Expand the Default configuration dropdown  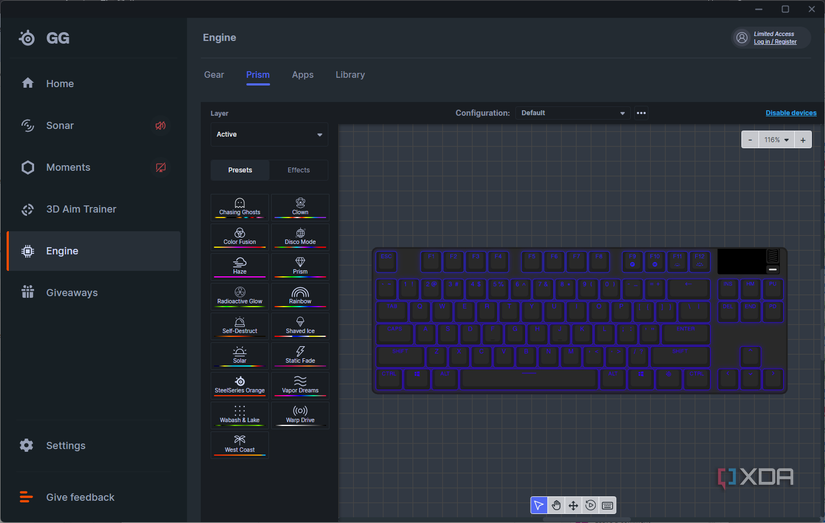click(573, 113)
